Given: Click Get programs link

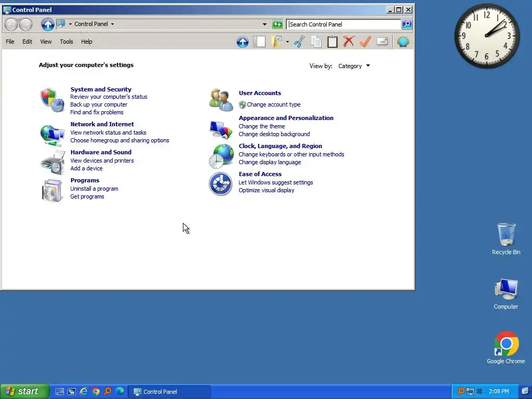Looking at the screenshot, I should [87, 196].
